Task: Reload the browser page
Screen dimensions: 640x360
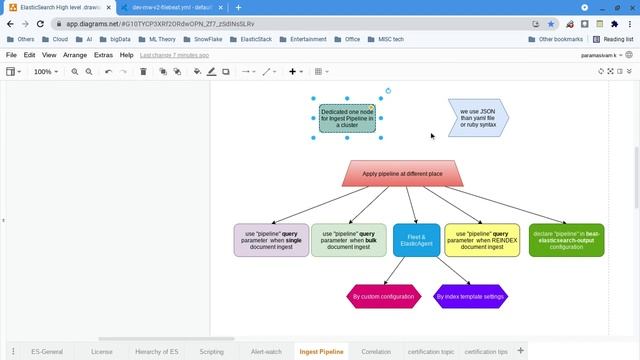Action: pos(40,24)
